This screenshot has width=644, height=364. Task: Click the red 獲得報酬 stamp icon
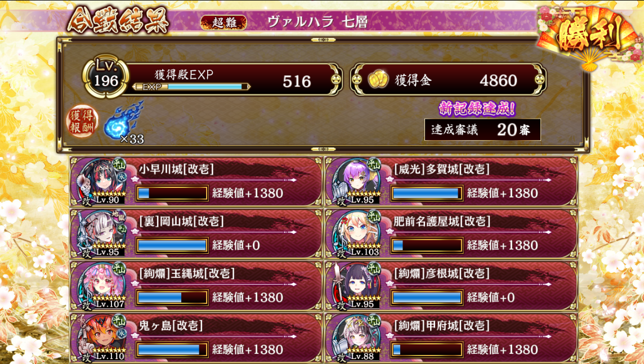coord(82,120)
